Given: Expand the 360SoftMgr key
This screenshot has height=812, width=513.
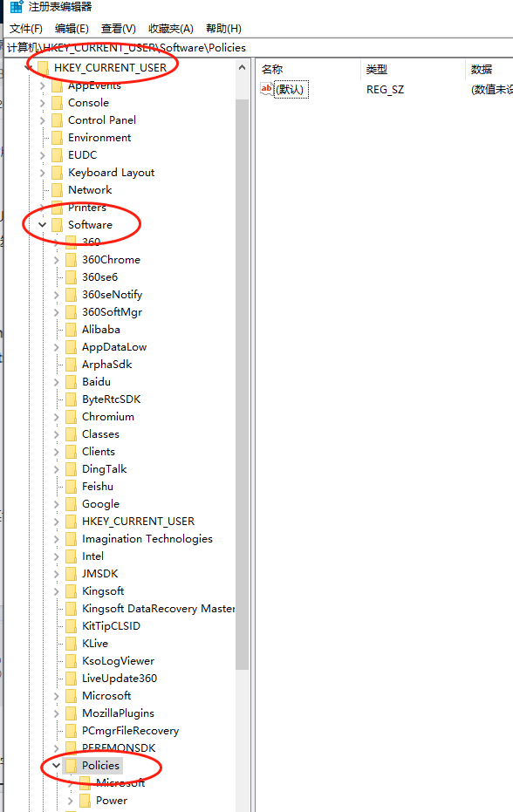Looking at the screenshot, I should point(56,312).
